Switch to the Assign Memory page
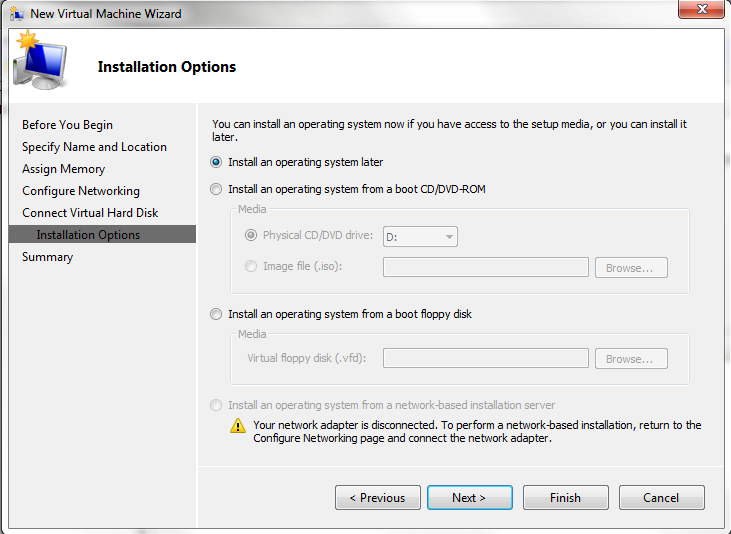This screenshot has height=534, width=731. pos(63,169)
